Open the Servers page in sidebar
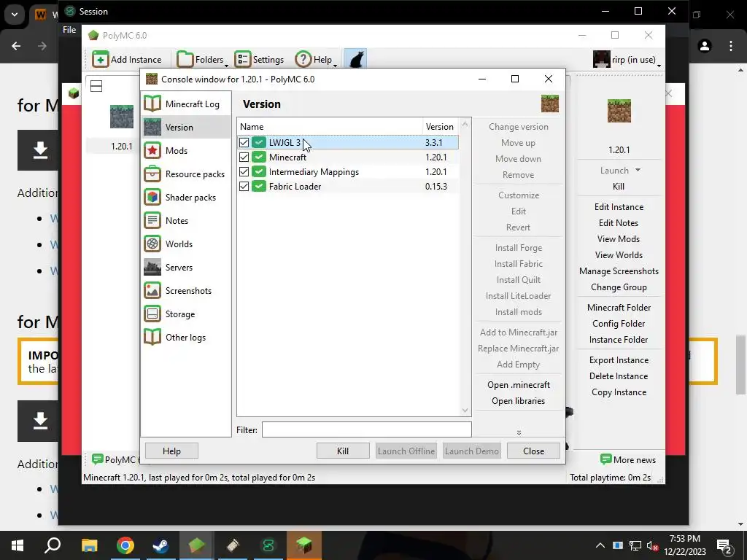This screenshot has width=747, height=560. [186, 267]
